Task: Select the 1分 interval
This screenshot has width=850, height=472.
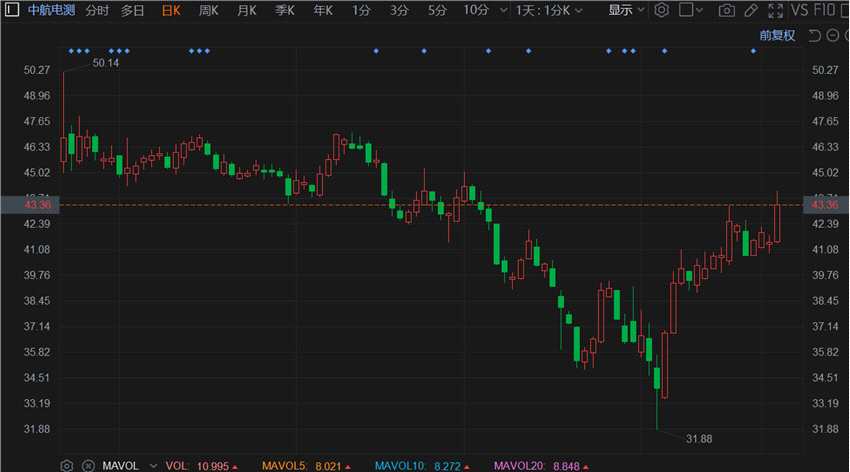Action: coord(361,10)
